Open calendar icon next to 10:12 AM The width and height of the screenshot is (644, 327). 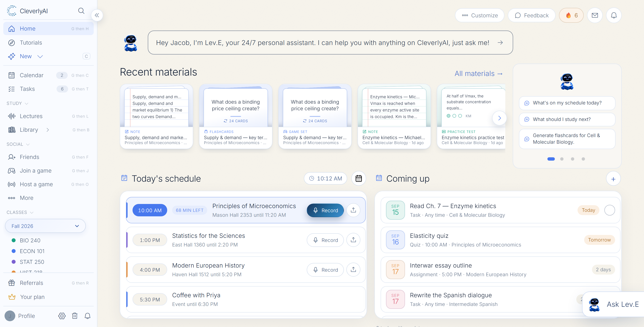[x=359, y=178]
